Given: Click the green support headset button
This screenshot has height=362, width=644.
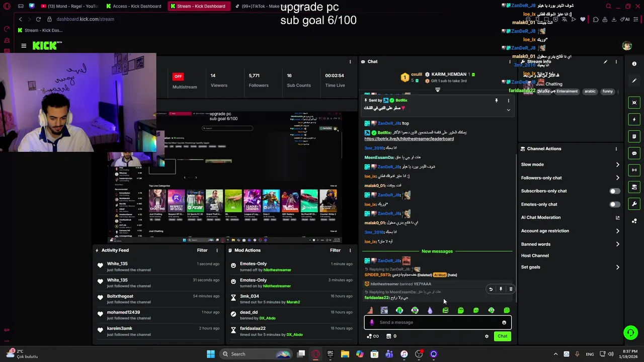Looking at the screenshot, I should (630, 332).
